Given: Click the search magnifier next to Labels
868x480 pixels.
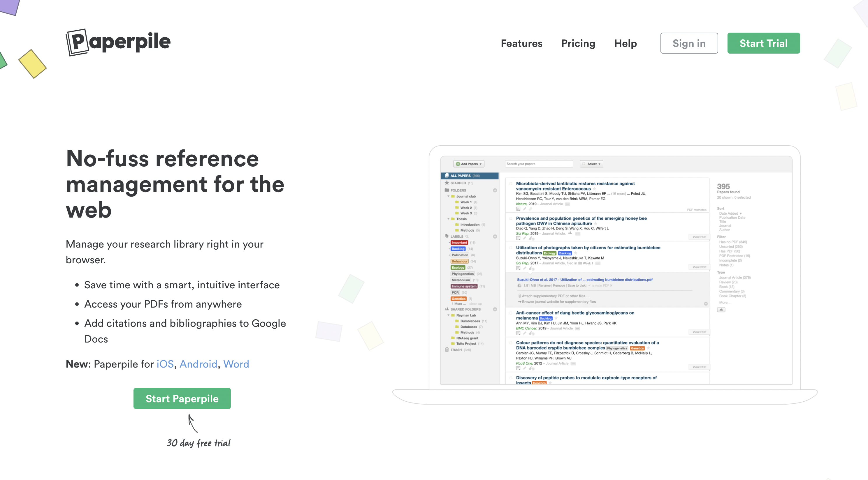Looking at the screenshot, I should point(467,236).
